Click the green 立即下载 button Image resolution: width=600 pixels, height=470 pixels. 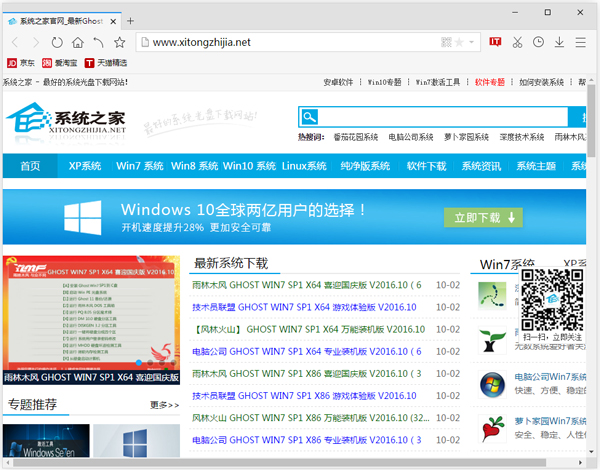click(x=483, y=217)
